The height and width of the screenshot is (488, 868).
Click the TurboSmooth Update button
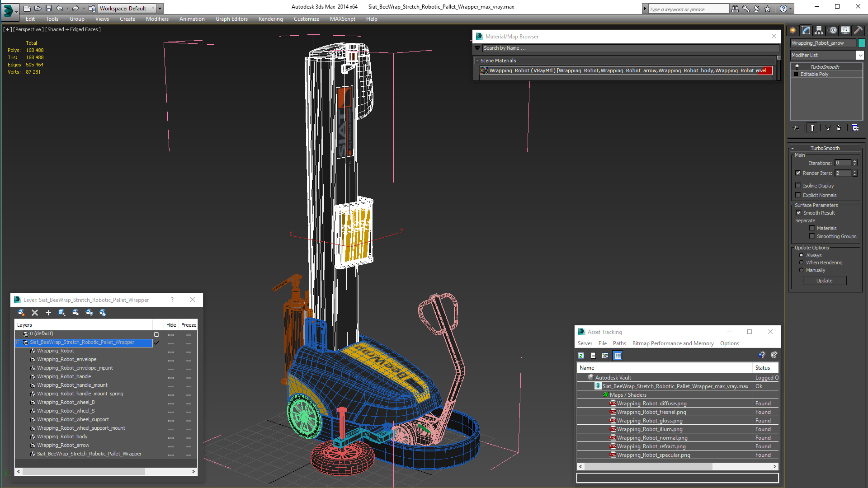coord(824,281)
